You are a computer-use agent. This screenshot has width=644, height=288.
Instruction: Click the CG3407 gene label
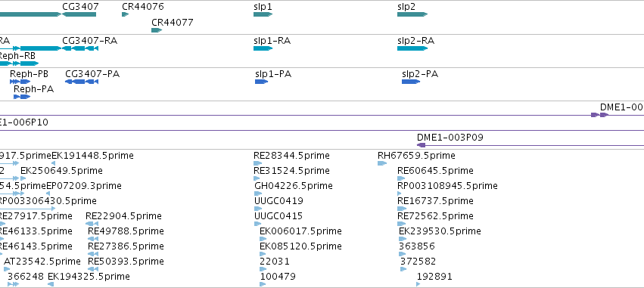[x=80, y=7]
